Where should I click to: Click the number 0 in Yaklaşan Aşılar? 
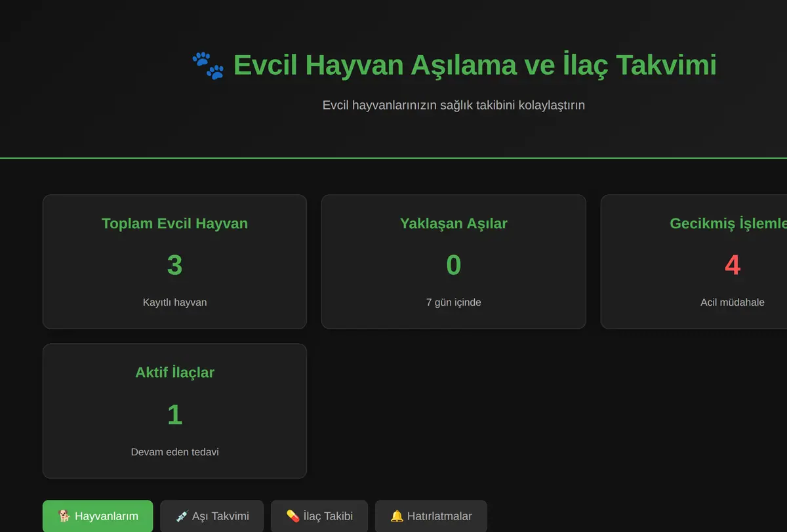[x=454, y=265]
